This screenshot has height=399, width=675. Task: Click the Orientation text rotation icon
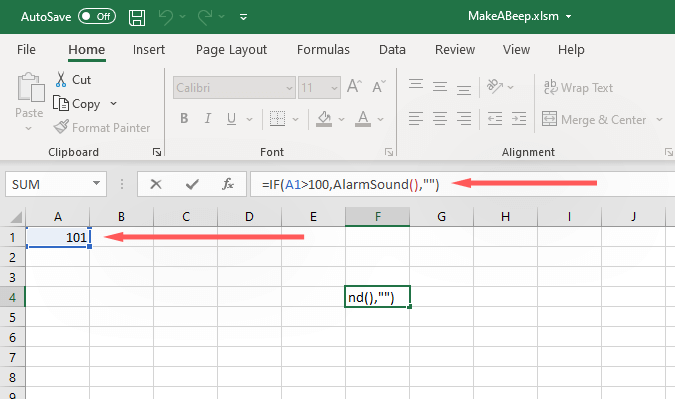pyautogui.click(x=495, y=86)
